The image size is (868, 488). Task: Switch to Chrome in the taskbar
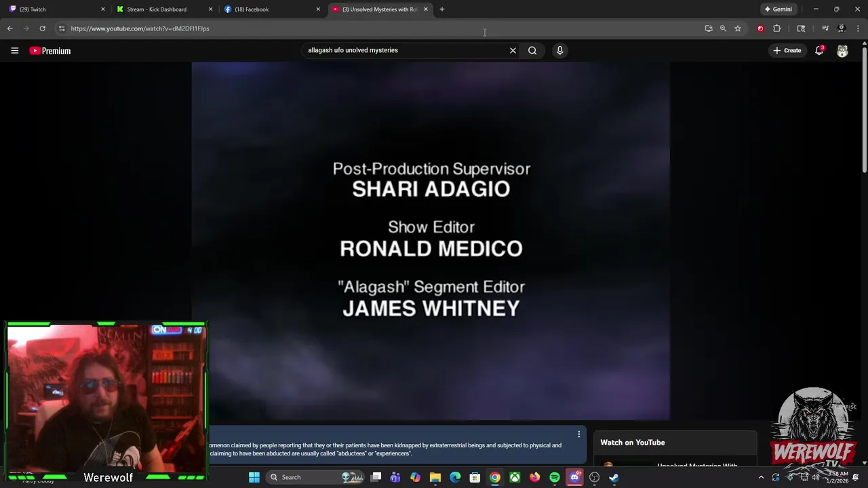point(495,477)
